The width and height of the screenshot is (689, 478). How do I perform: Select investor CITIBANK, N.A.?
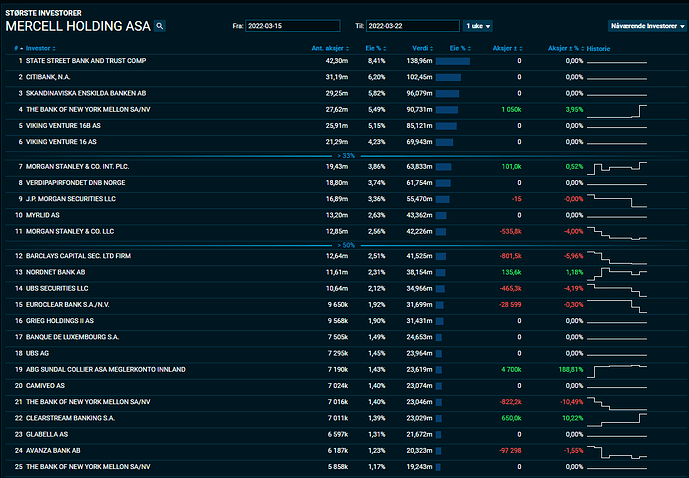pyautogui.click(x=48, y=77)
